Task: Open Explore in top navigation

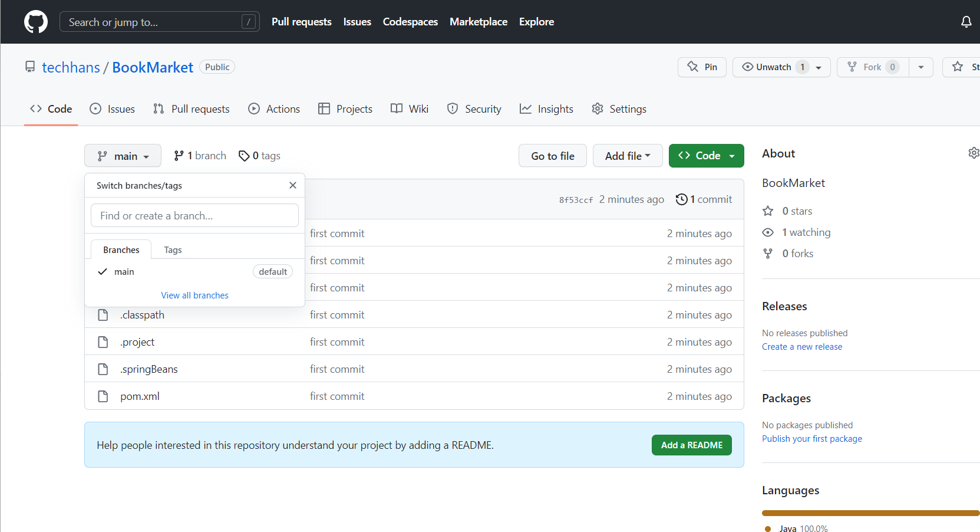Action: (536, 22)
